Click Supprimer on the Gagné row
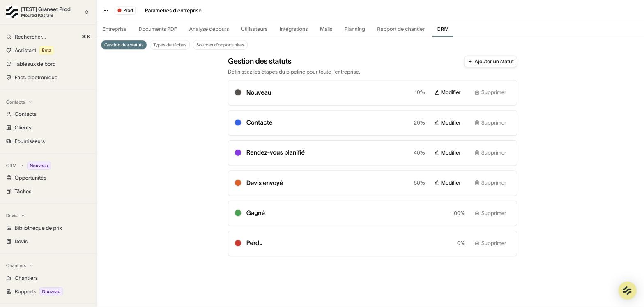Viewport: 644px width, 307px height. click(x=490, y=213)
